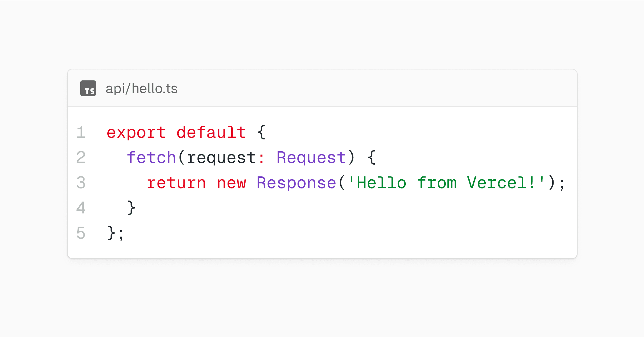The image size is (644, 337).
Task: Click line number 4 in gutter
Action: point(81,208)
